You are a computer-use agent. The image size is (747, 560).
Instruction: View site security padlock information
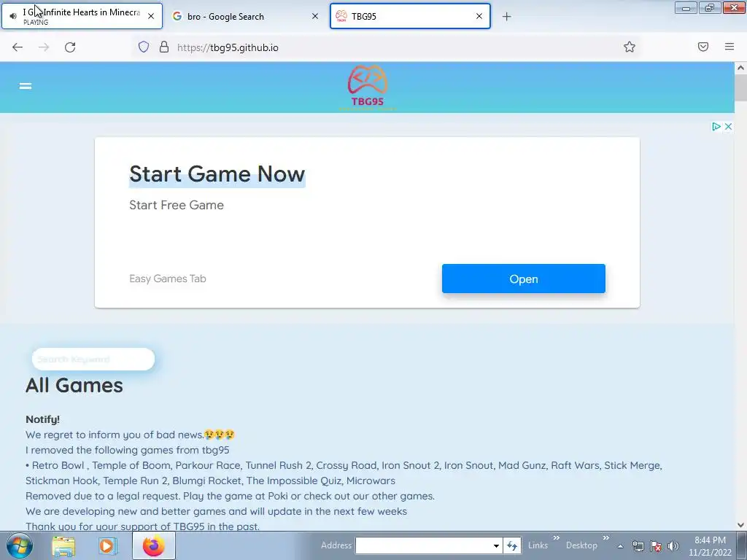click(x=164, y=47)
